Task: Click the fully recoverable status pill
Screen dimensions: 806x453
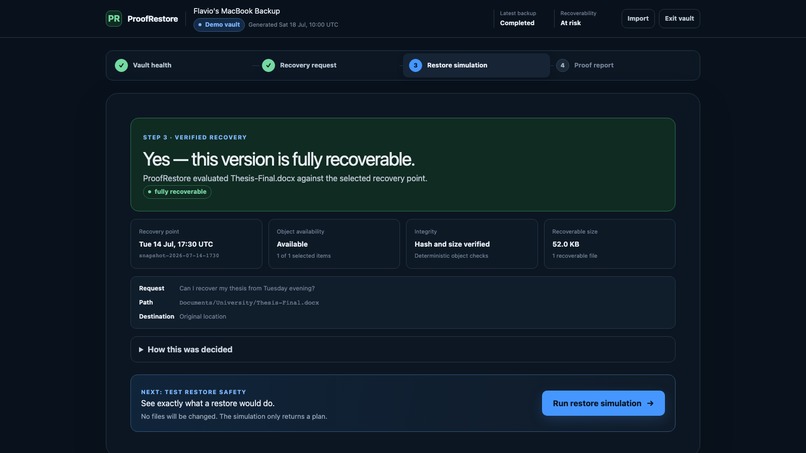Action: pos(177,192)
